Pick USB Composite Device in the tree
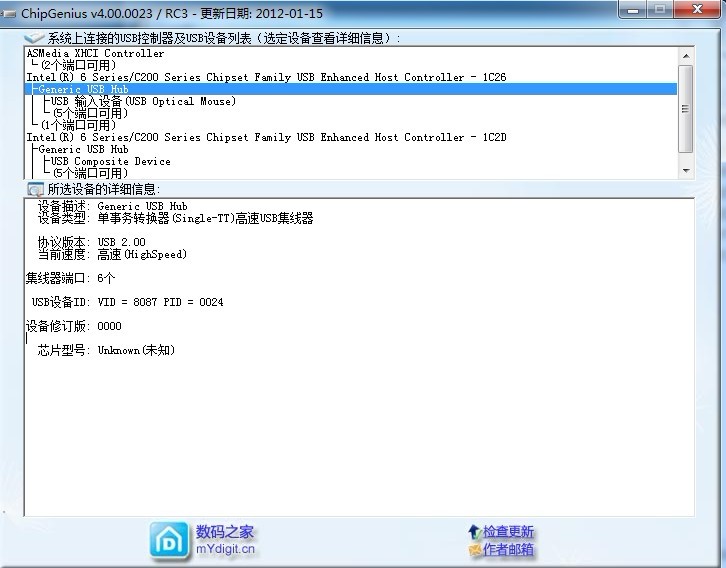 point(110,161)
